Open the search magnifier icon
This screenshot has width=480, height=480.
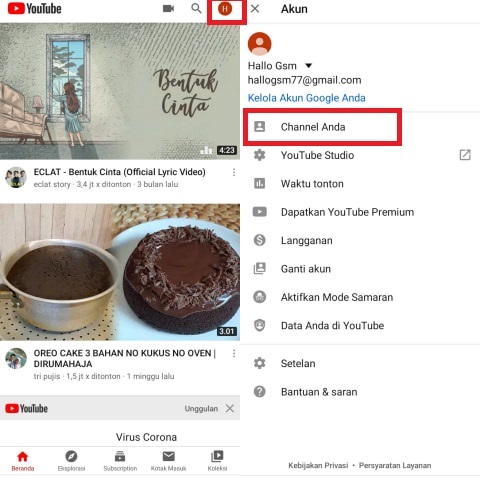tap(196, 8)
